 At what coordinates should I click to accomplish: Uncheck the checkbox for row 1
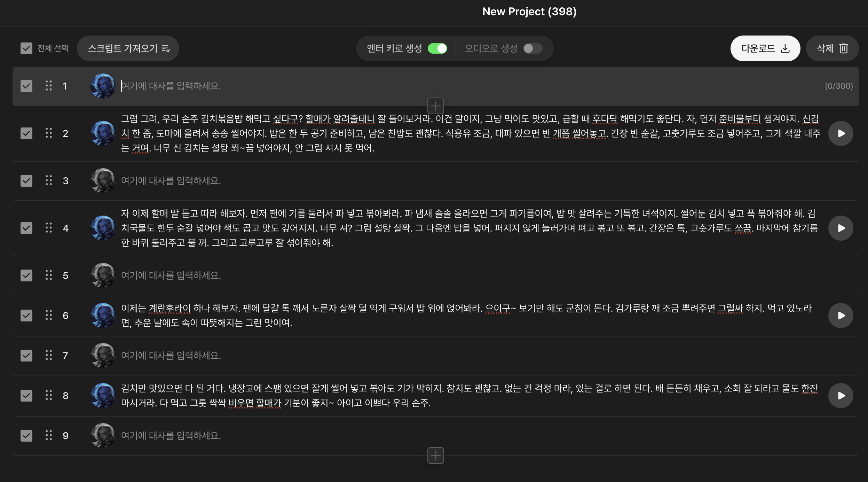click(26, 86)
